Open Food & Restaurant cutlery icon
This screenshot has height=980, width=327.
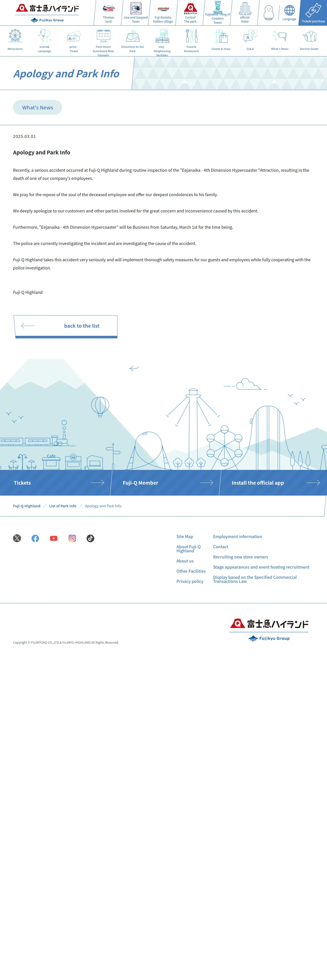click(x=192, y=41)
